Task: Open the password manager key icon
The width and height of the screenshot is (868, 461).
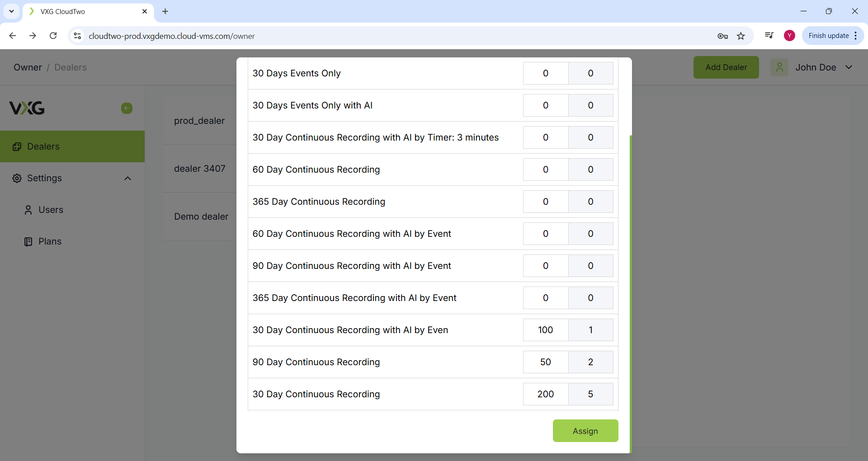Action: pyautogui.click(x=722, y=36)
